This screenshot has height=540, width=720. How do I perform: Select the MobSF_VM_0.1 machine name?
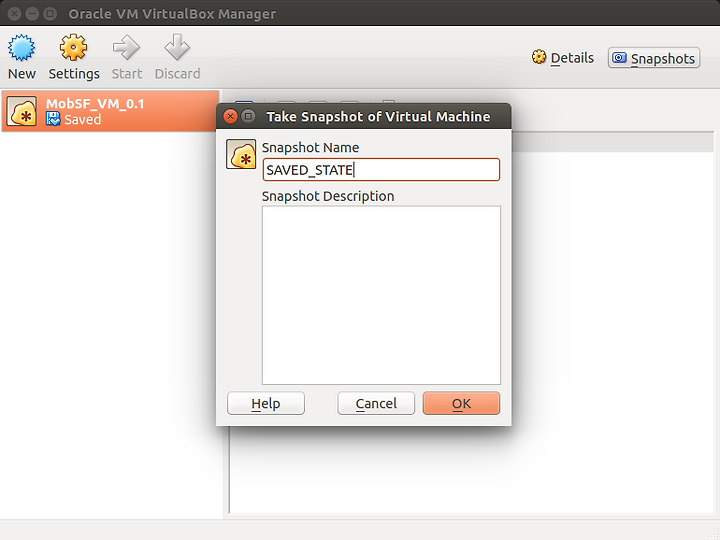(95, 104)
